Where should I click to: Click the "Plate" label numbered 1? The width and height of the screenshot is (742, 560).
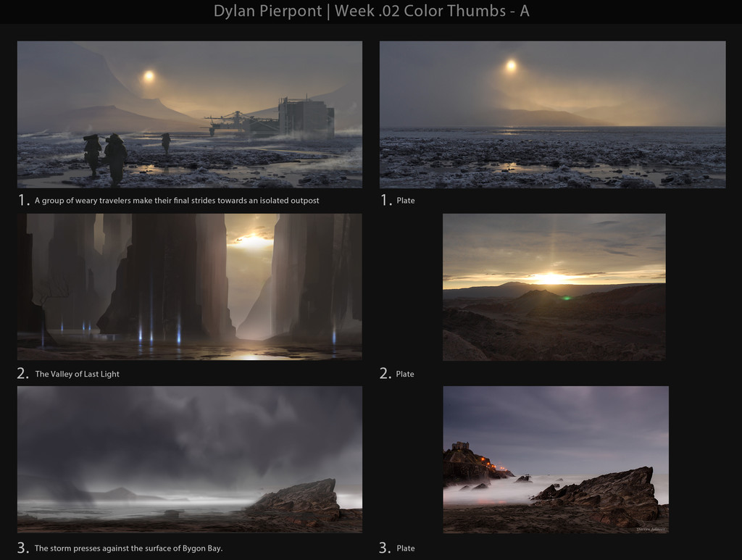[406, 201]
